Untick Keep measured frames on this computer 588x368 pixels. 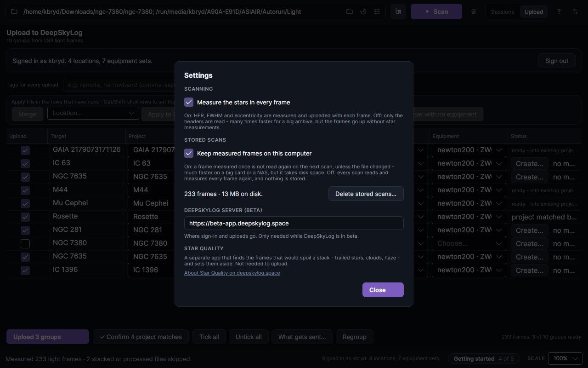[189, 153]
